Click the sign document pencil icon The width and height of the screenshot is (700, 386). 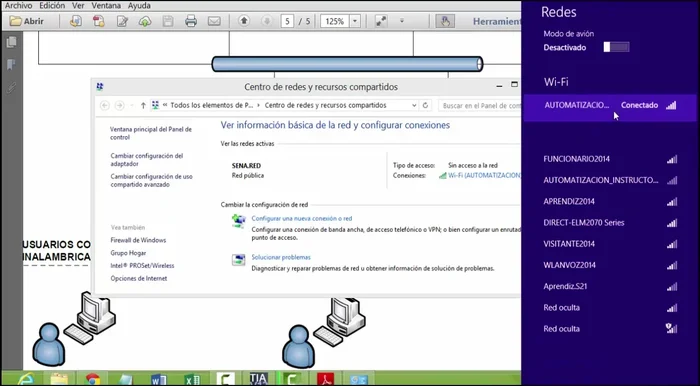(x=122, y=21)
